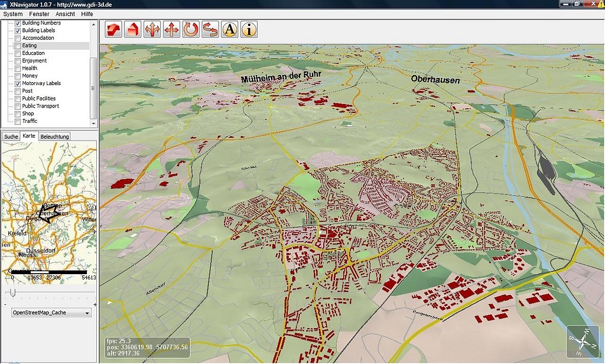The width and height of the screenshot is (605, 364).
Task: Open the OpenStreetMap_Cache dropdown
Action: click(x=86, y=313)
